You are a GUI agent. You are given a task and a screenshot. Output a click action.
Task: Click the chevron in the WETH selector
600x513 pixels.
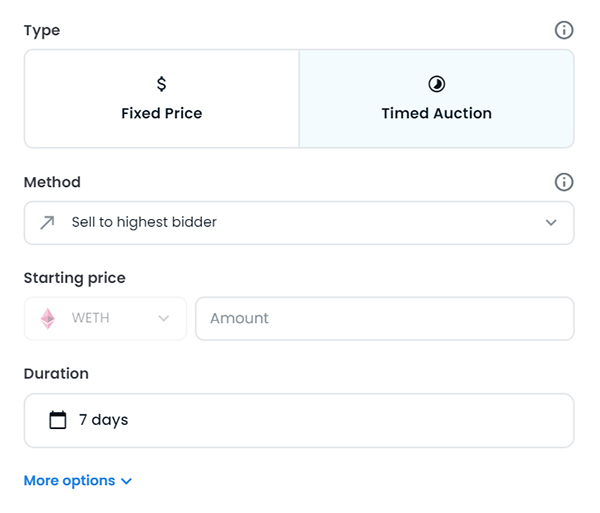[x=164, y=319]
